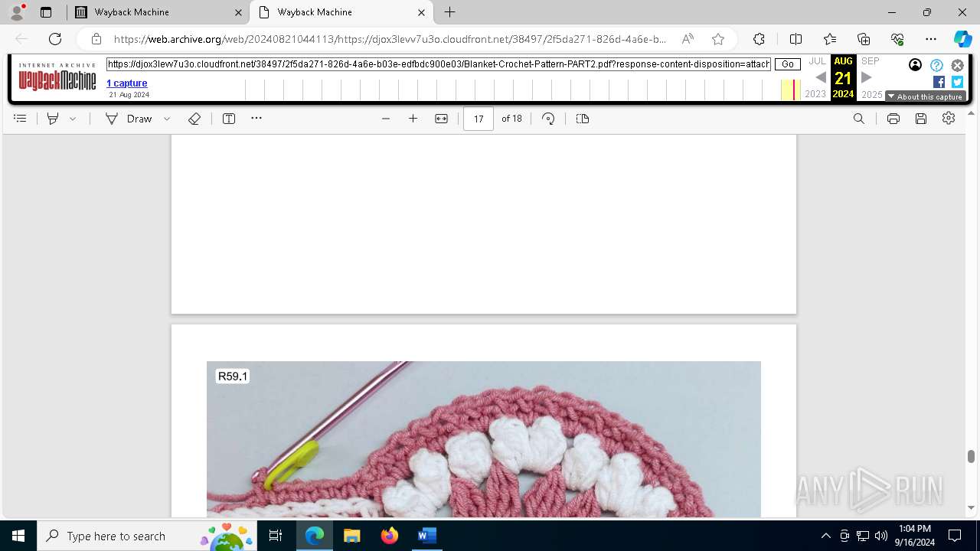Open File Explorer from taskbar

351,536
